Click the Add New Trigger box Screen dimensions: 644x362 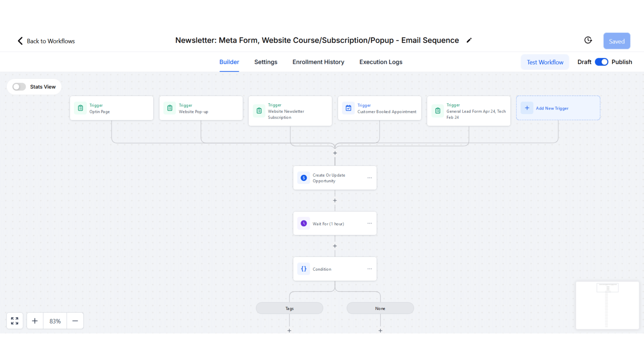click(x=558, y=108)
